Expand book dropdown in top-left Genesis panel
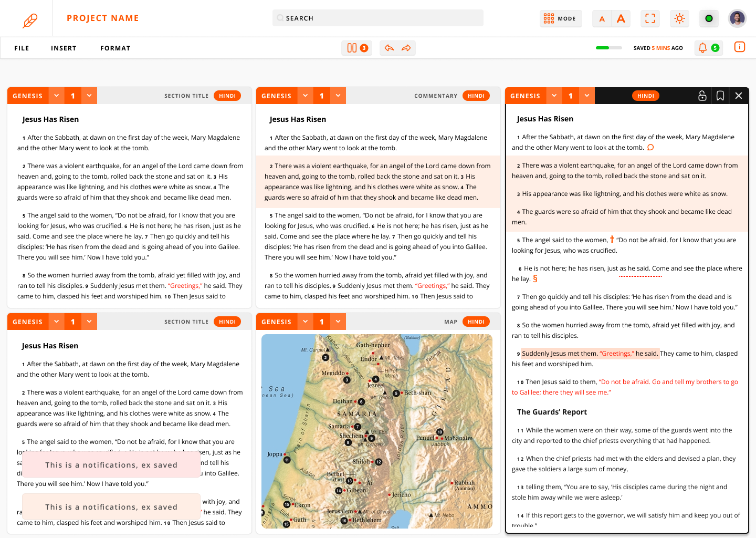756x538 pixels. 56,96
